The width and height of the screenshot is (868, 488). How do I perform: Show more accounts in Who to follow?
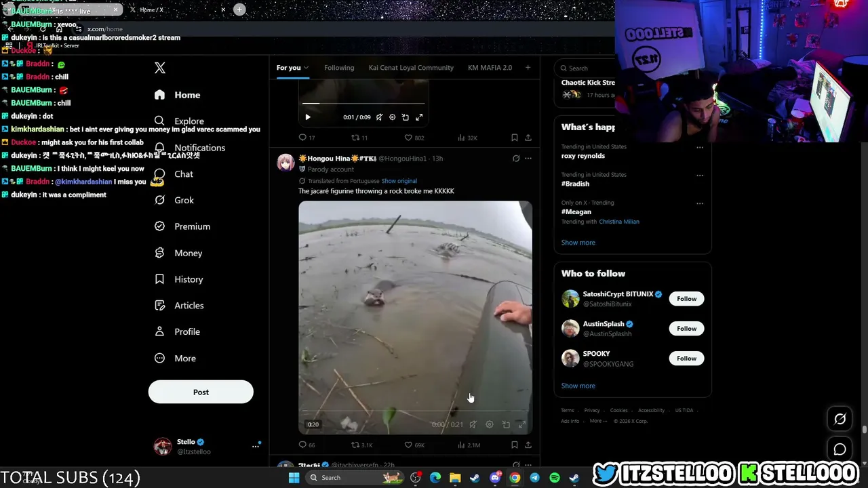(578, 386)
